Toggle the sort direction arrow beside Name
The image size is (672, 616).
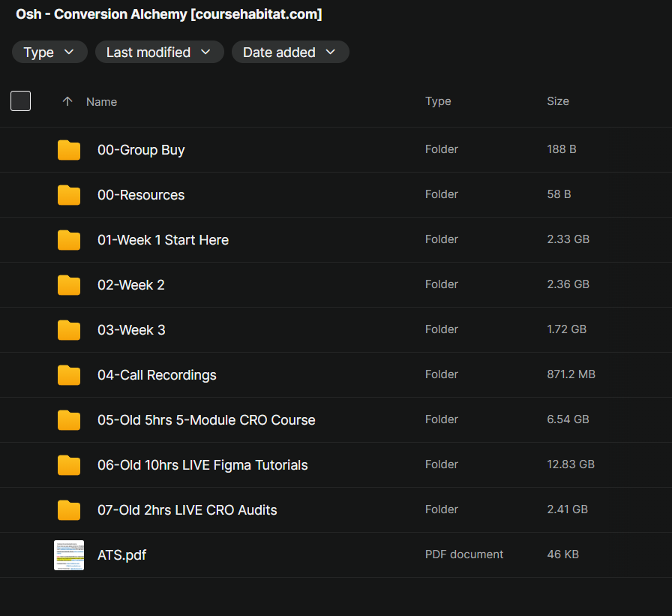pos(67,101)
